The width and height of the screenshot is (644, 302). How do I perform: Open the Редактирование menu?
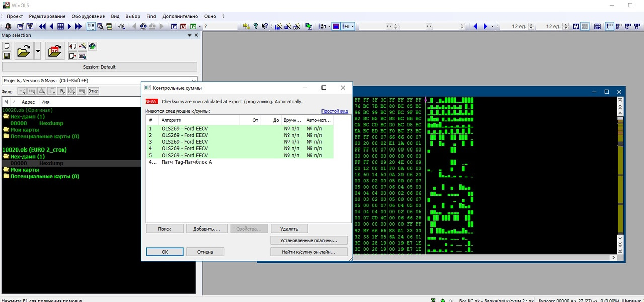(x=47, y=16)
